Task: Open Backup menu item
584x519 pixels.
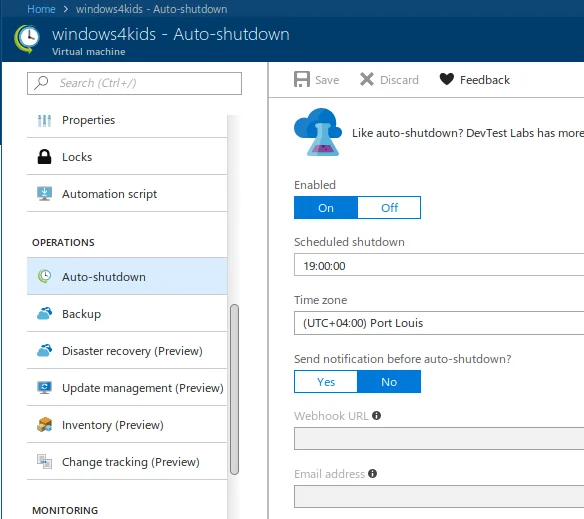Action: [127, 314]
